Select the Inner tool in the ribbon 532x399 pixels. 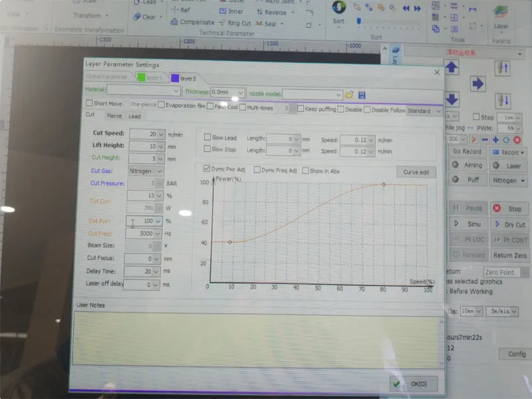[x=231, y=11]
